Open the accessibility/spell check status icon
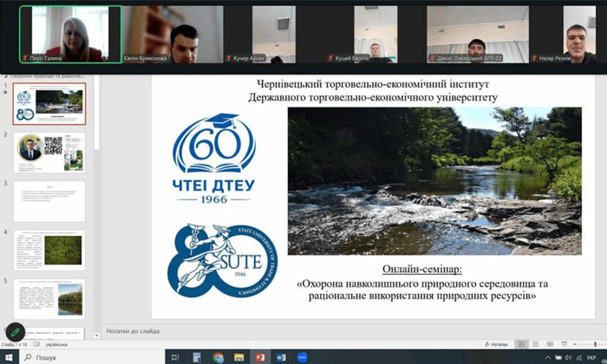 (x=36, y=344)
